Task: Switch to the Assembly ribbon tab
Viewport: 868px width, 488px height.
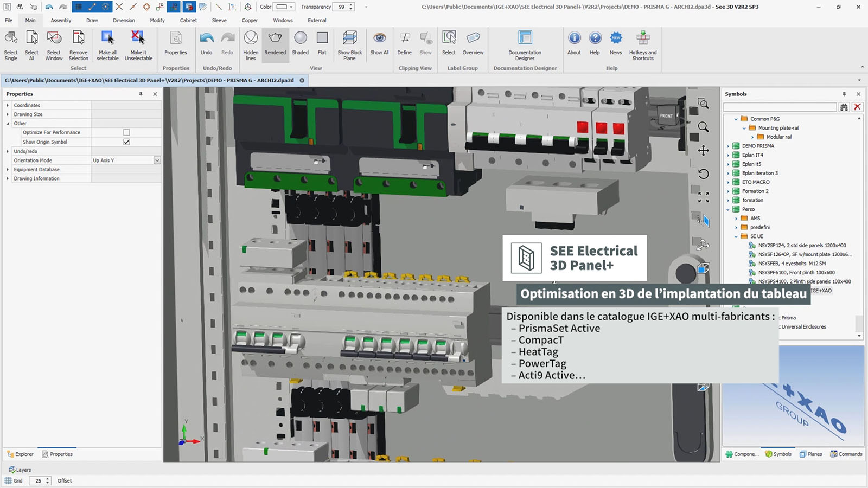Action: 61,20
